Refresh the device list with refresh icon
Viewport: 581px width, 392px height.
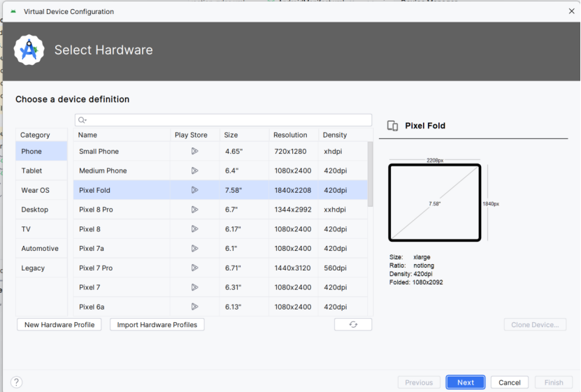(x=353, y=324)
